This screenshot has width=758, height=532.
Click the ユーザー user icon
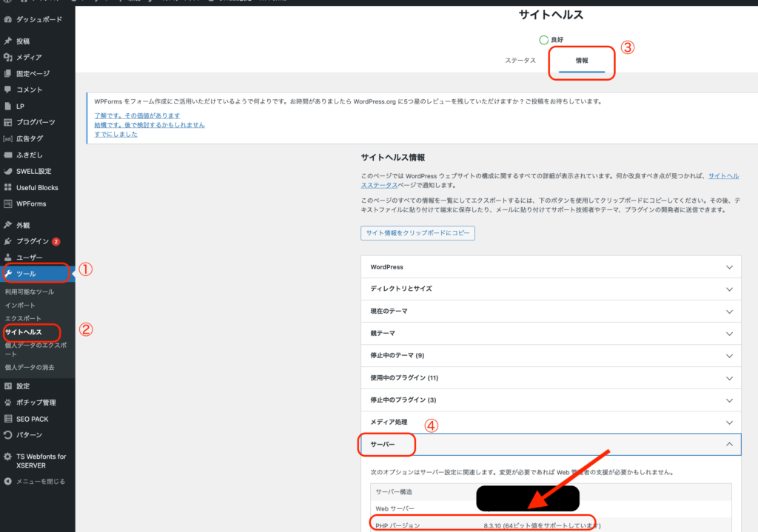(10, 257)
